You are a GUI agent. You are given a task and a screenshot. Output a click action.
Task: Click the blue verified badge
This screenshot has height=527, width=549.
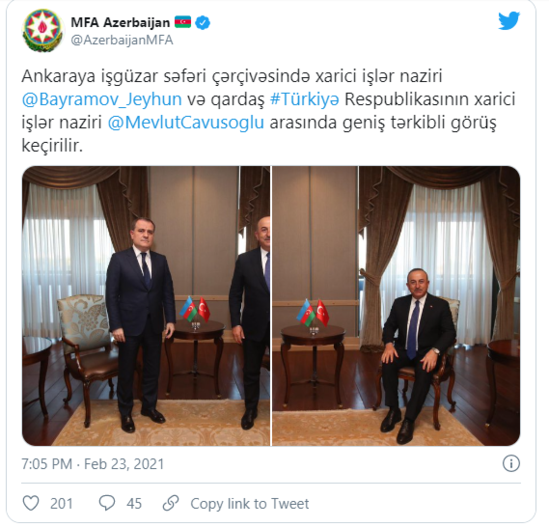[x=202, y=23]
